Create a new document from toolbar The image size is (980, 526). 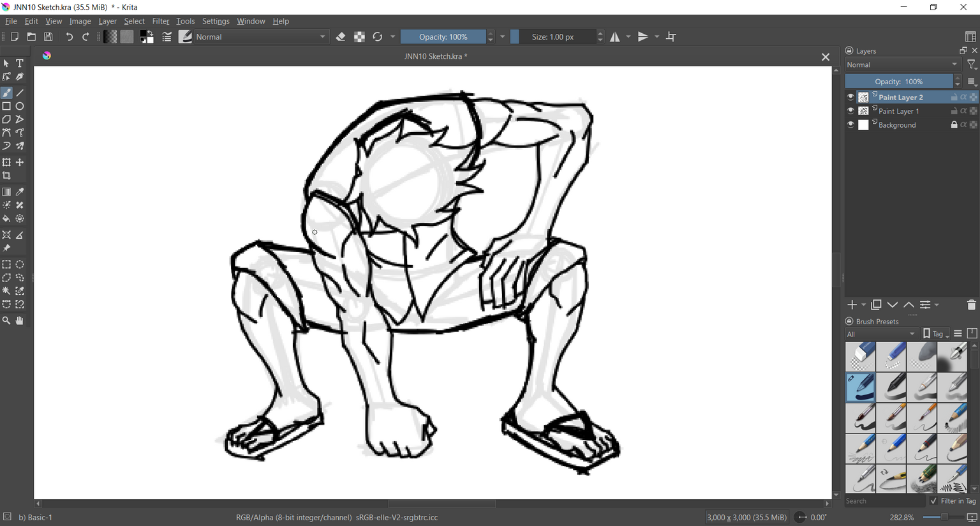[x=14, y=37]
